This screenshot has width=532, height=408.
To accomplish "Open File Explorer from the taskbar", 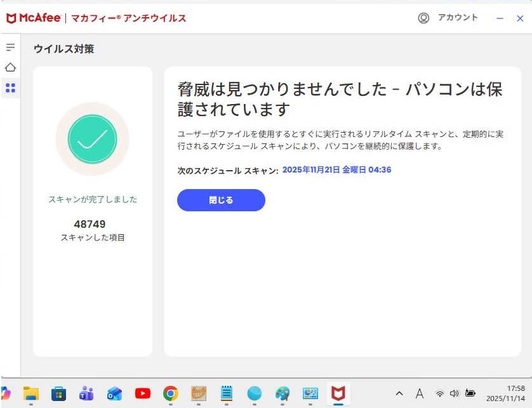I will [31, 393].
